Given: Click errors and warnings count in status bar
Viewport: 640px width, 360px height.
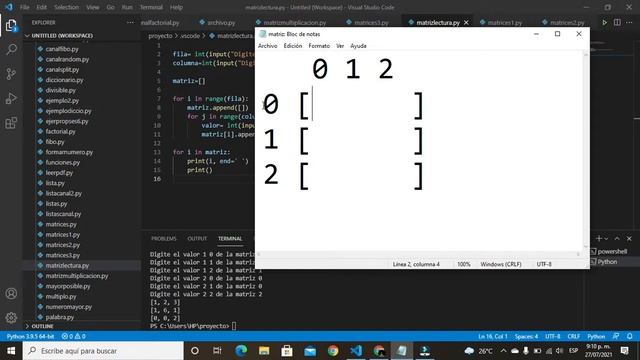Looking at the screenshot, I should tap(73, 336).
